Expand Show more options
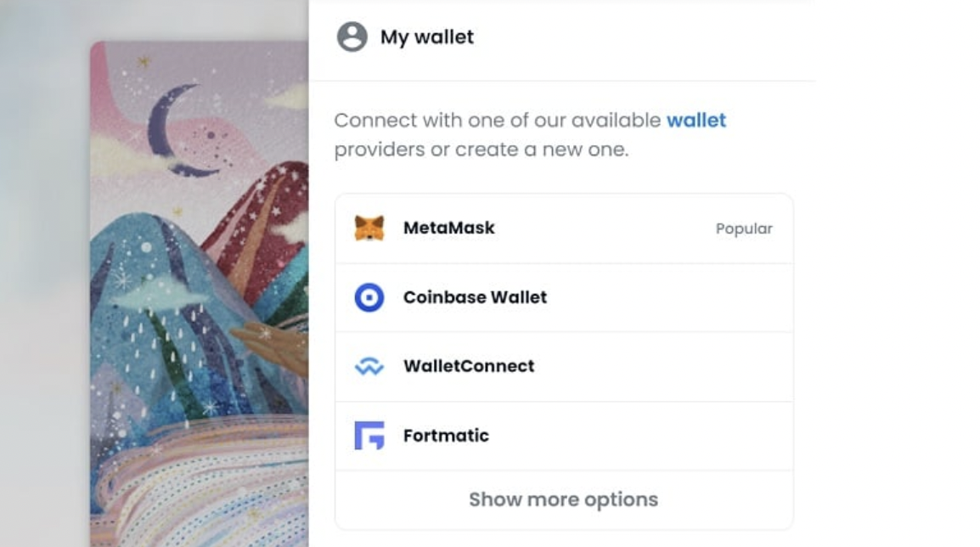The image size is (980, 547). 563,499
